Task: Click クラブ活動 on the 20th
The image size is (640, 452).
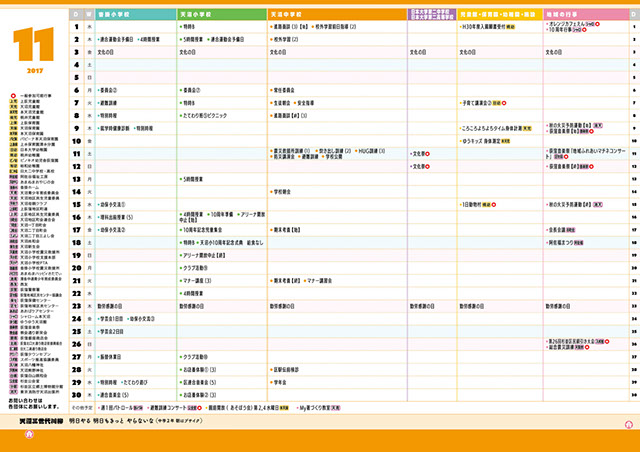Action: (194, 268)
